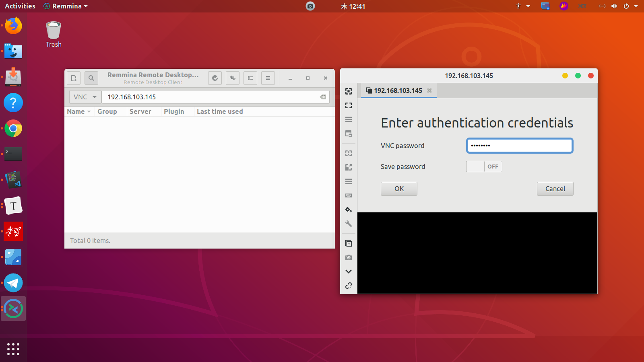The width and height of the screenshot is (644, 362).
Task: Click the 'VNC password' label
Action: coord(402,146)
